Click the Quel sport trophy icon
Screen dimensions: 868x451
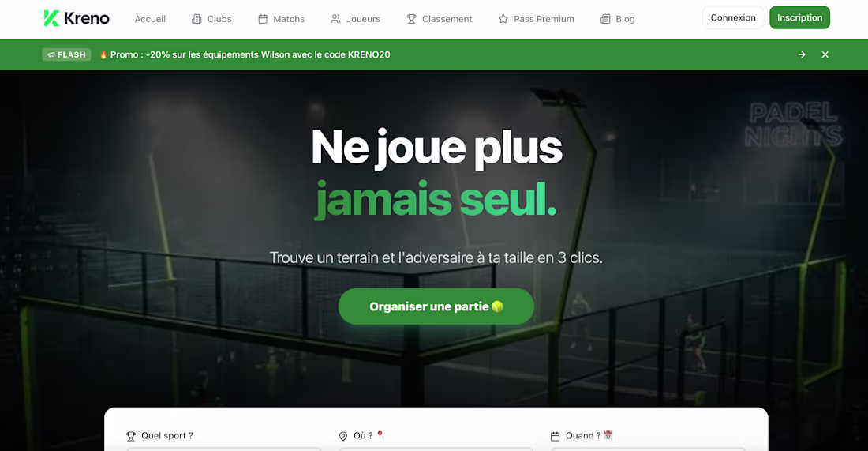point(131,436)
